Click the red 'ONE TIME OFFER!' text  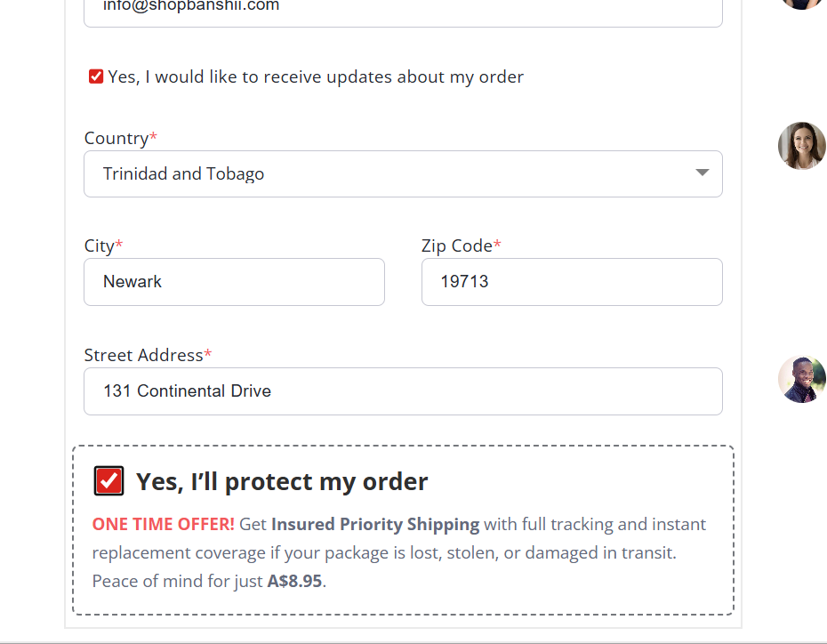click(163, 525)
